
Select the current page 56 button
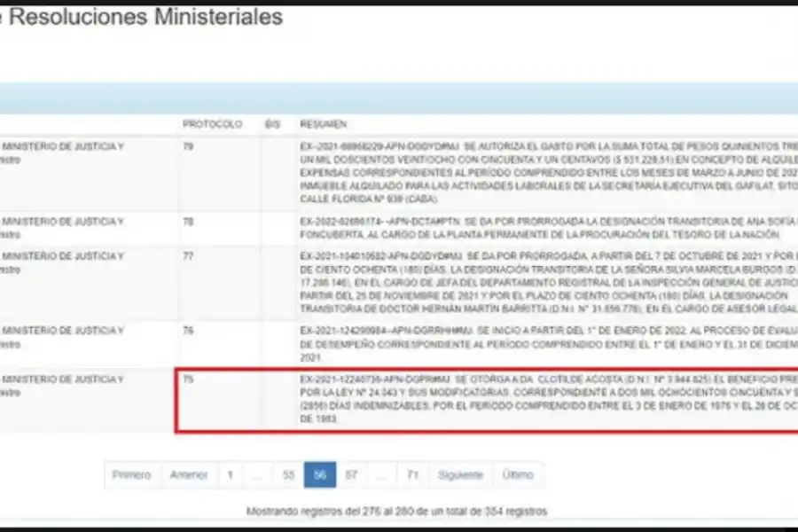[x=320, y=474]
